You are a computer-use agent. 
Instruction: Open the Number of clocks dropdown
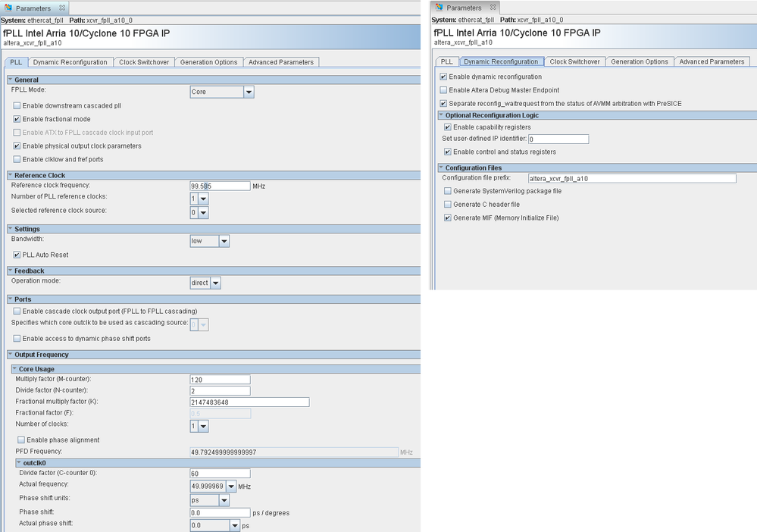pyautogui.click(x=203, y=427)
